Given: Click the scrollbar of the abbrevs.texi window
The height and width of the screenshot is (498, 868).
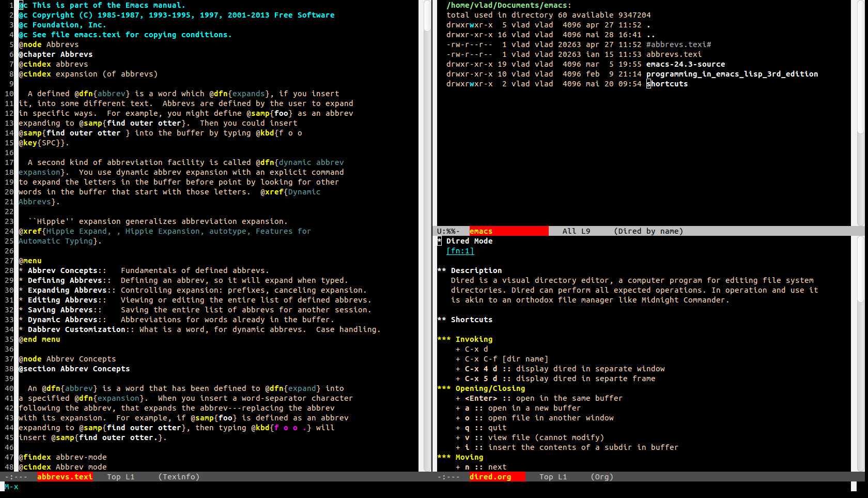Looking at the screenshot, I should [427, 235].
